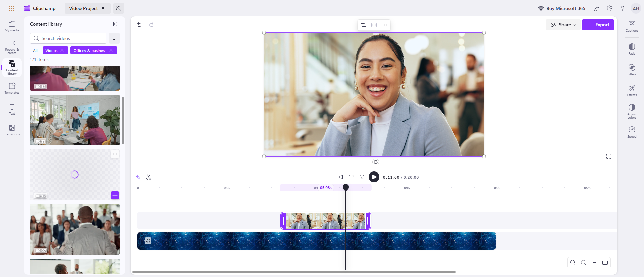The height and width of the screenshot is (277, 644).
Task: Split the clip with the scissors tool
Action: (x=149, y=177)
